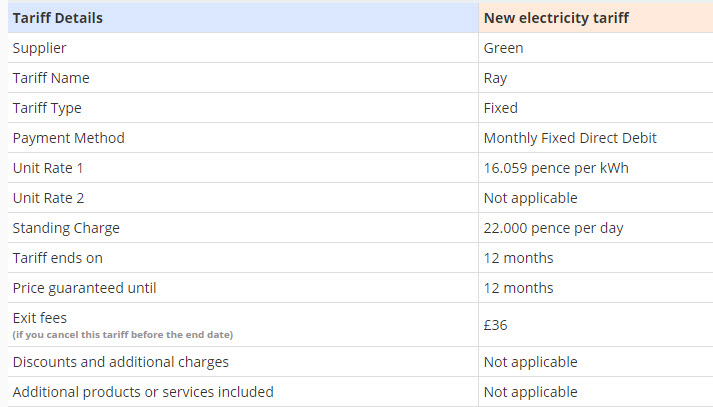Select the Unit Rate 2 label
713x407 pixels.
(48, 198)
